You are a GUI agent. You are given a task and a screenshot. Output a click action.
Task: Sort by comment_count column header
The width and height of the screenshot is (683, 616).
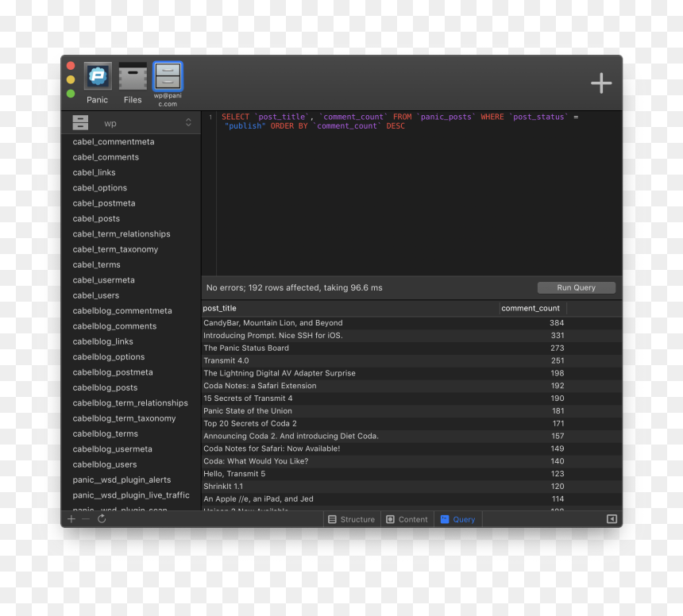[x=532, y=308]
